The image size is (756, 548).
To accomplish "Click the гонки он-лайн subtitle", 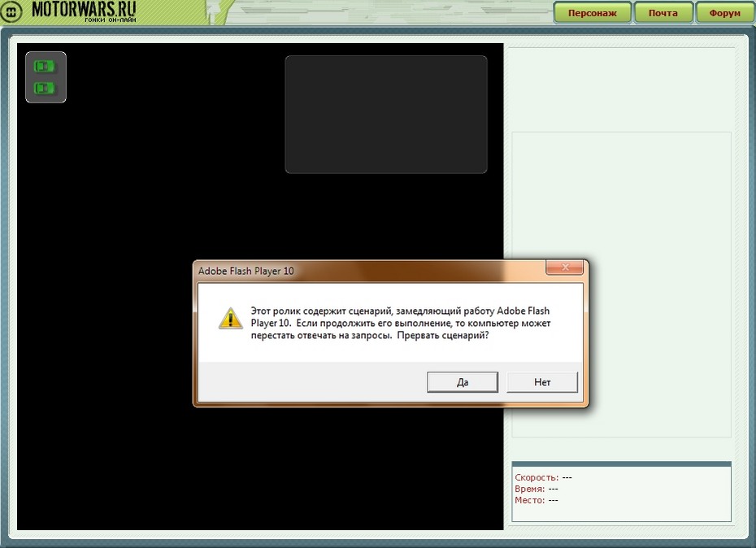I will (x=111, y=20).
